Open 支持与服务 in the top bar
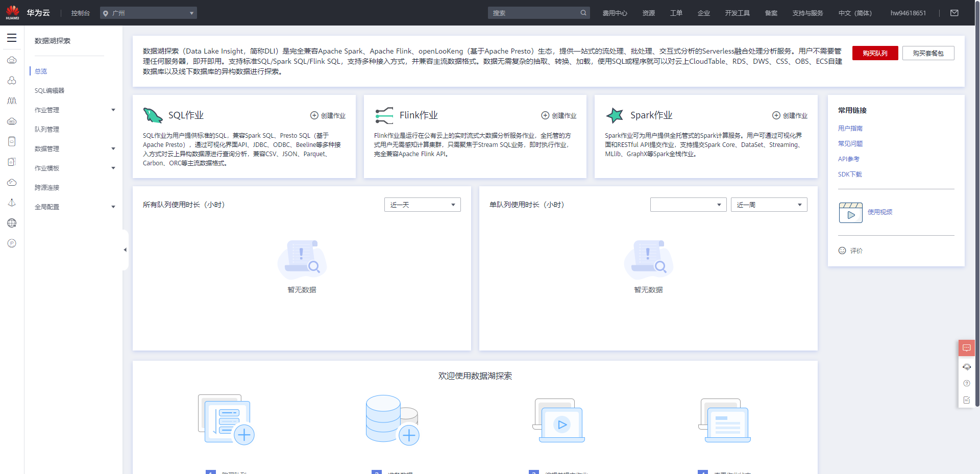980x474 pixels. pos(808,13)
